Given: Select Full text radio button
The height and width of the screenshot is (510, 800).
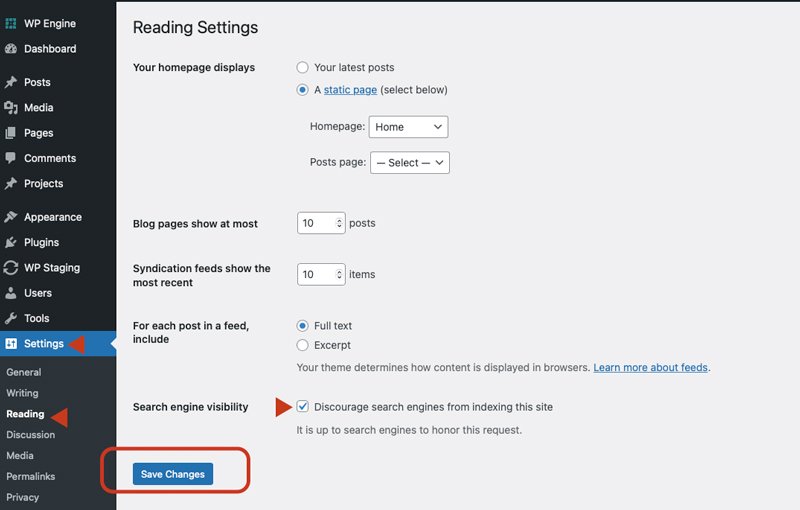Looking at the screenshot, I should tap(303, 326).
